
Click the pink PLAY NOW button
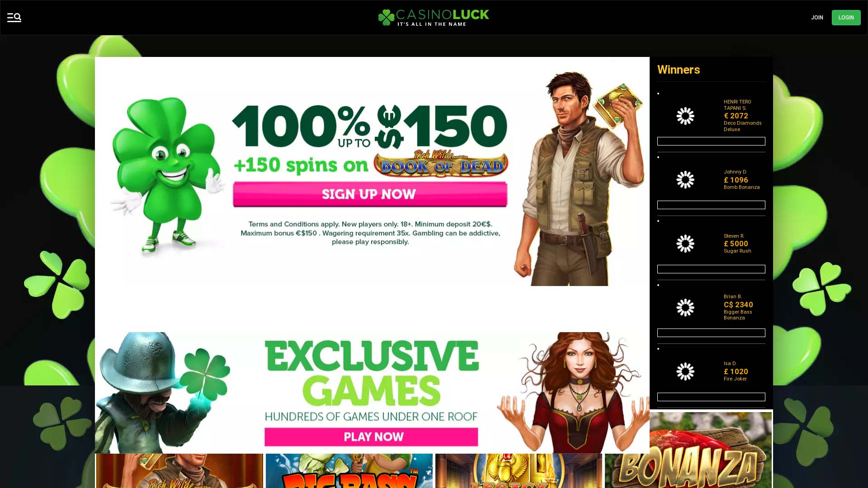point(371,437)
